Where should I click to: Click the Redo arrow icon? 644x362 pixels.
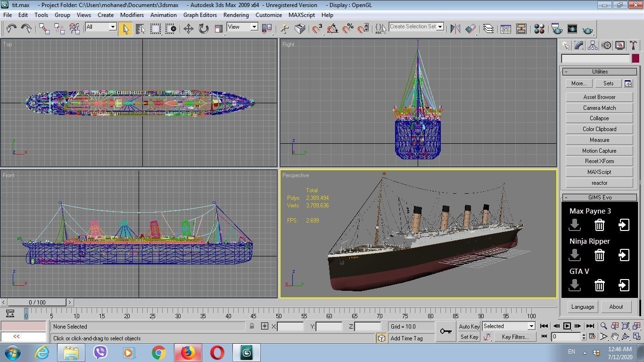[26, 29]
